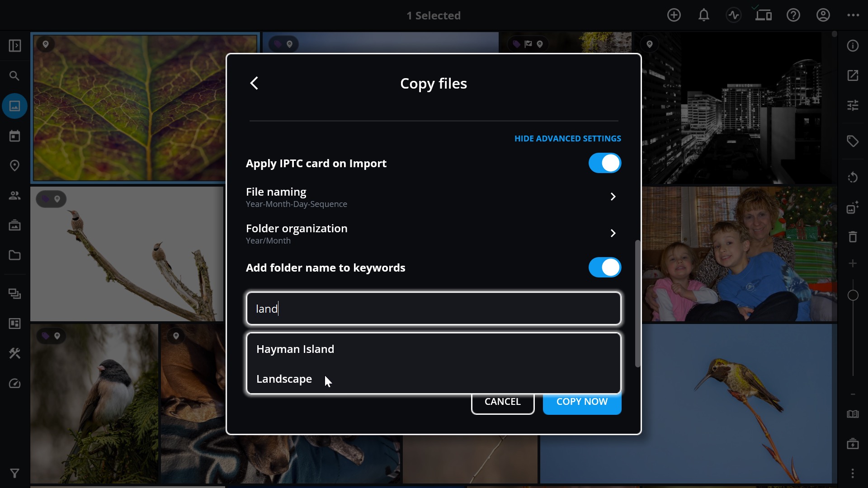The image size is (868, 488).
Task: Open the notifications bell
Action: pos(703,15)
